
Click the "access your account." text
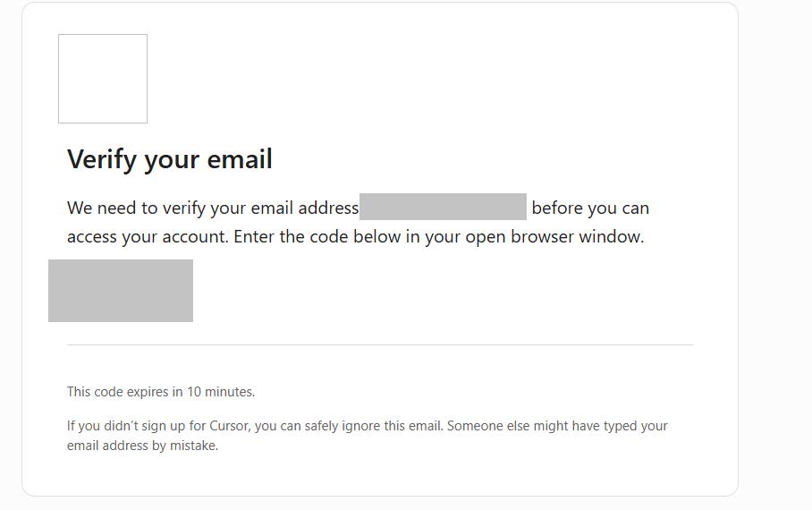(148, 237)
